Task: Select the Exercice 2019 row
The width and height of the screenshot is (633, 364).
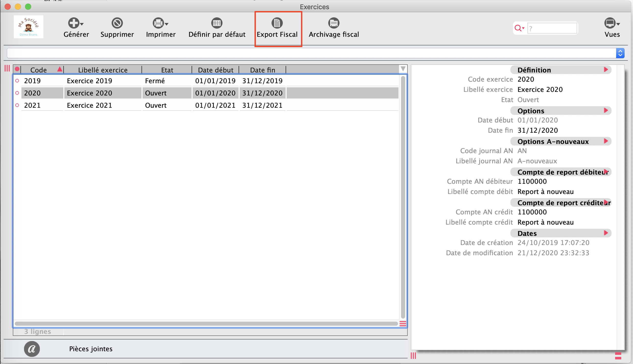Action: 210,81
